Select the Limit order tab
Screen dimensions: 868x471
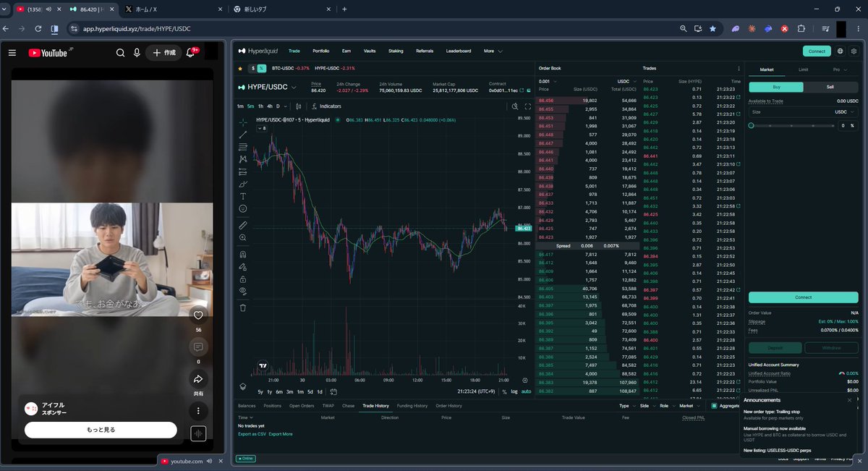(803, 69)
